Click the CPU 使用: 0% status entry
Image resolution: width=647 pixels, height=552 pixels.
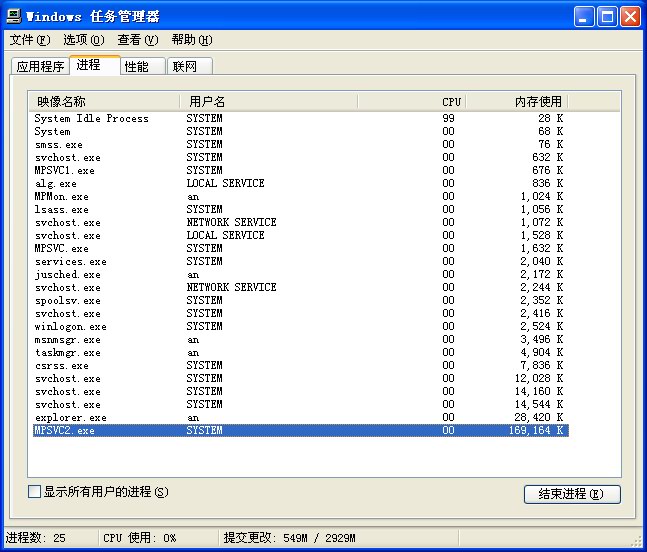pos(139,538)
